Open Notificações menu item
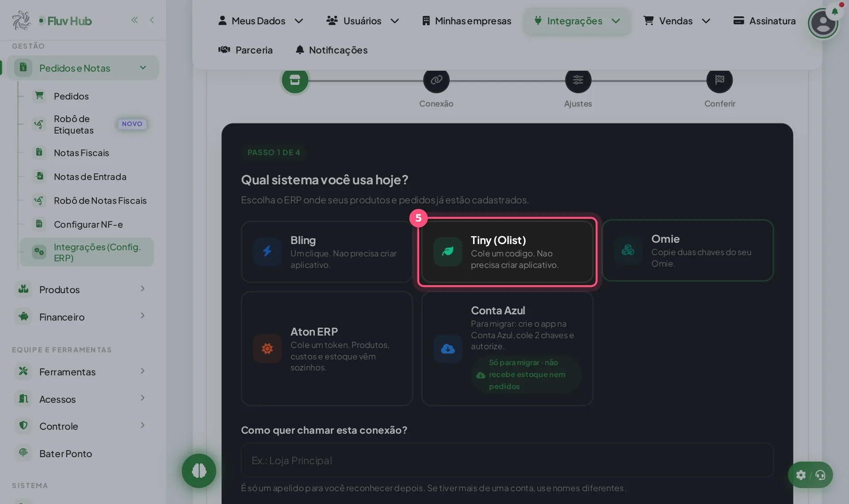 click(x=332, y=50)
